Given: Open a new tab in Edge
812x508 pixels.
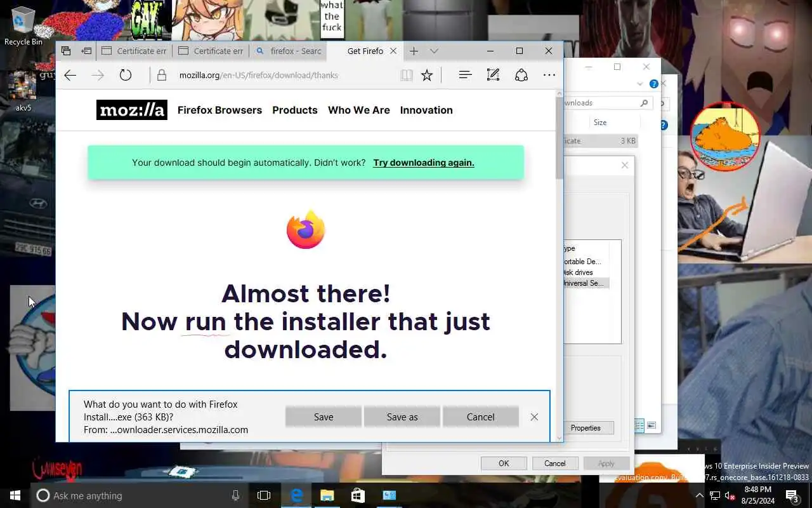Looking at the screenshot, I should tap(414, 51).
